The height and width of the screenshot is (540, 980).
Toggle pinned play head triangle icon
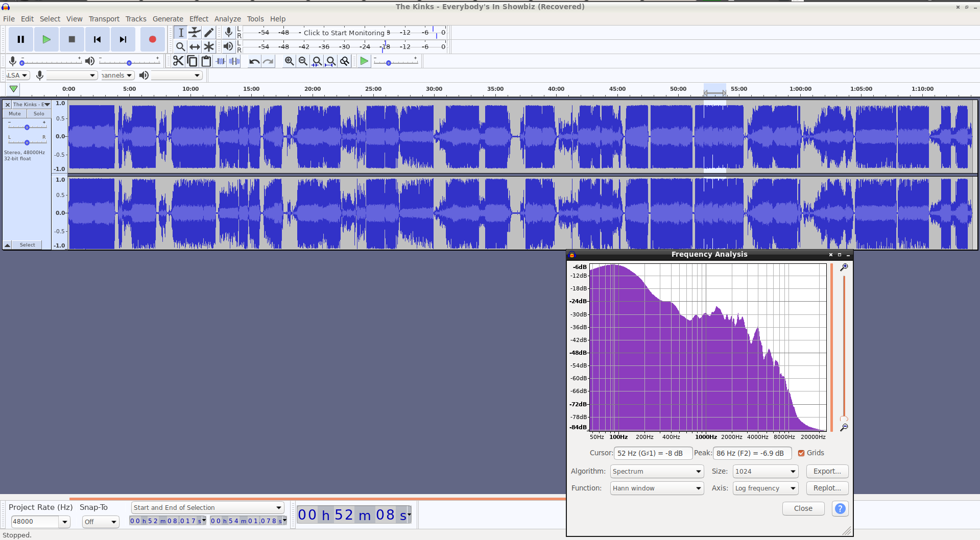14,89
